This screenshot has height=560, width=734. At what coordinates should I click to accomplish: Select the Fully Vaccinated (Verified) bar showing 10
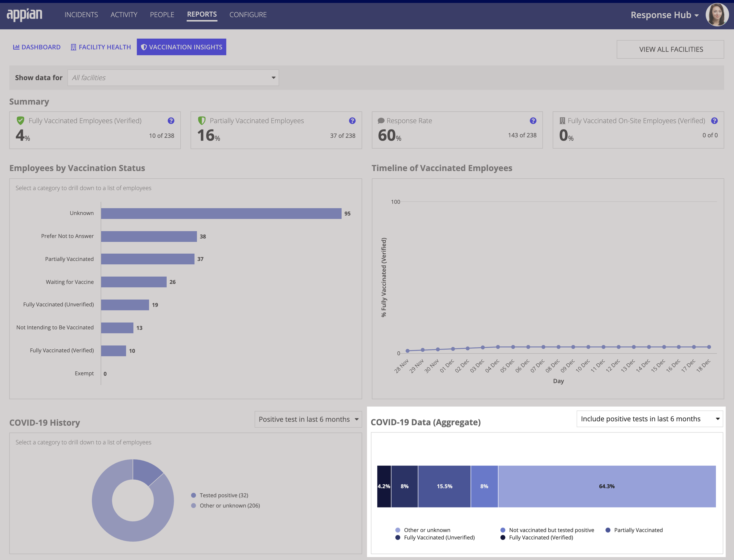coord(113,351)
